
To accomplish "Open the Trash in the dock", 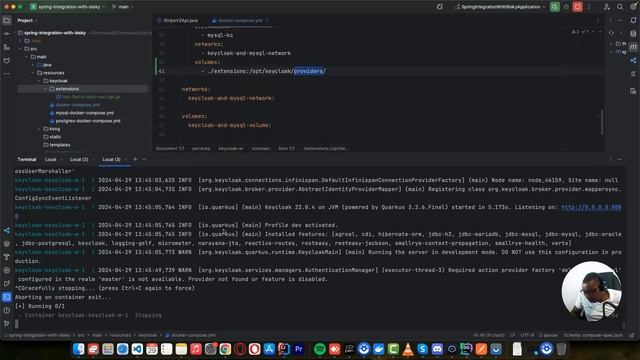I will (562, 349).
